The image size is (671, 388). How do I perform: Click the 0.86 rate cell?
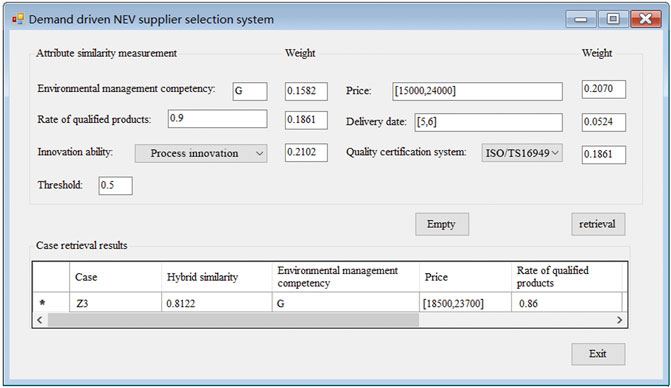(567, 303)
